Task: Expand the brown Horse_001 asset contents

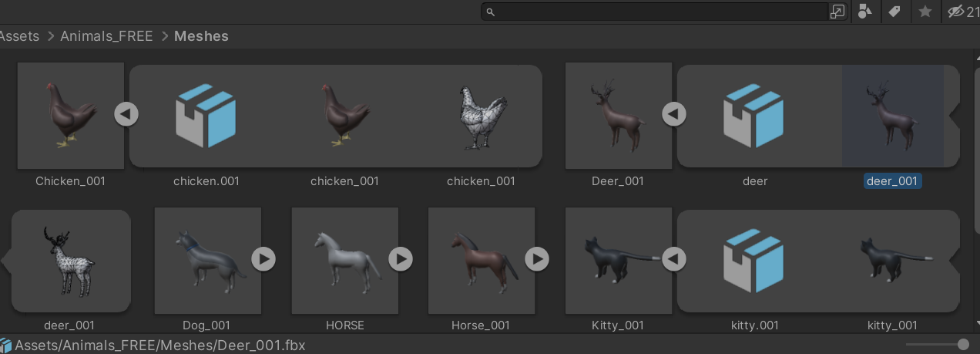Action: 537,258
